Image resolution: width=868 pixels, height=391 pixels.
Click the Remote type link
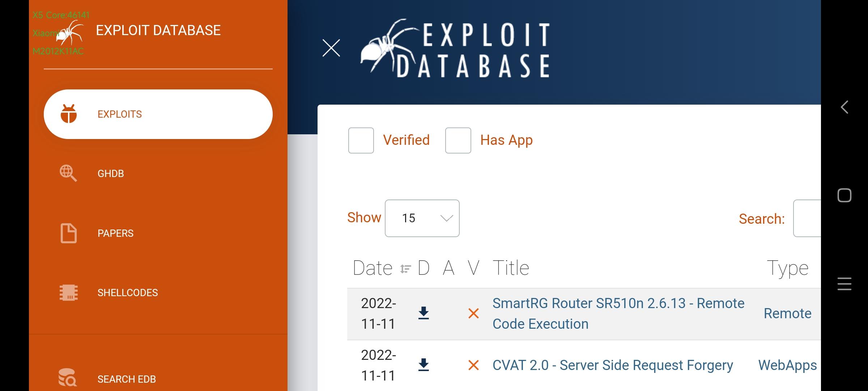coord(788,314)
